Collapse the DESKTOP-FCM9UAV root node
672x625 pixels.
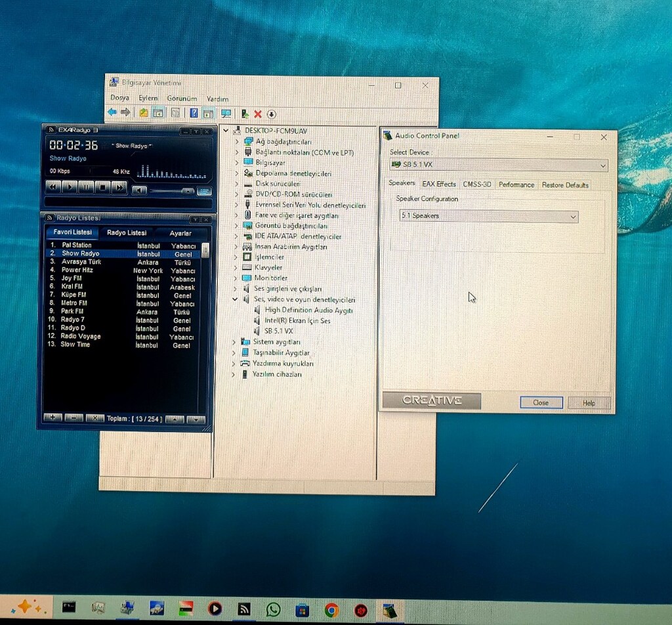point(226,130)
